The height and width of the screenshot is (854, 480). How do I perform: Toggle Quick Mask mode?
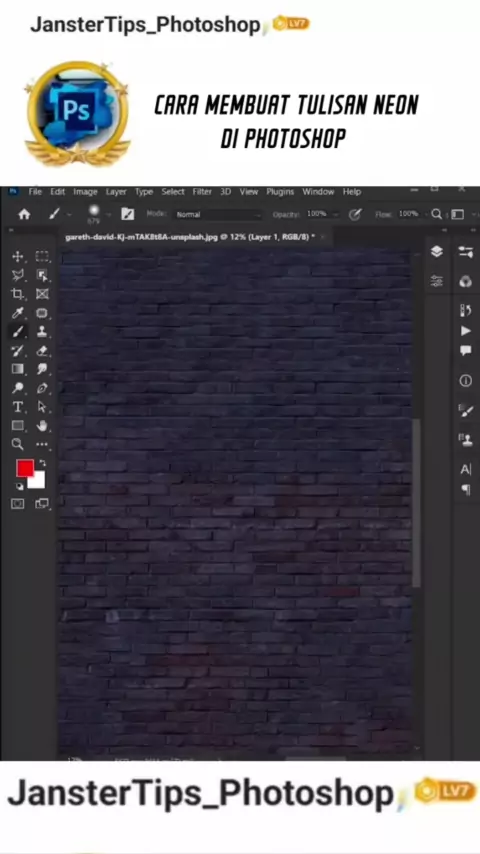(17, 504)
